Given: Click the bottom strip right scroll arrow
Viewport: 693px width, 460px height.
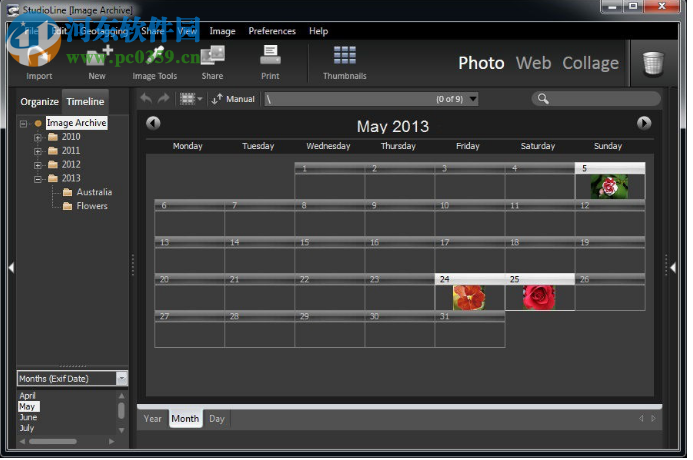Looking at the screenshot, I should click(x=653, y=418).
